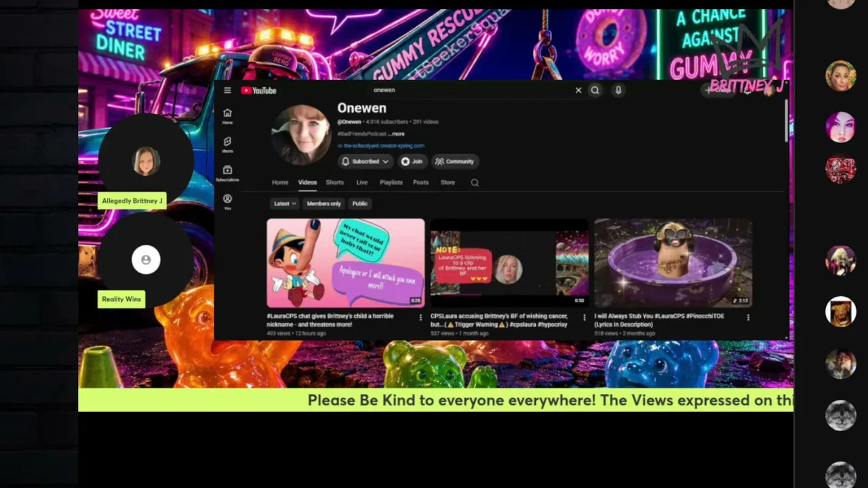This screenshot has width=868, height=488.
Task: Go to Home in the YouTube sidebar
Action: 227,116
